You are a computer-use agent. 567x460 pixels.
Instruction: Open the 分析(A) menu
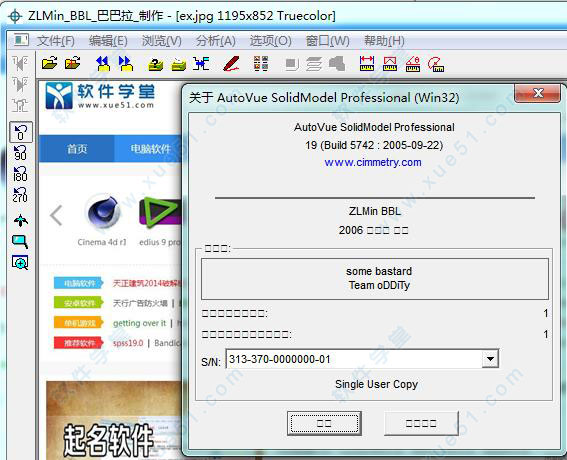216,41
